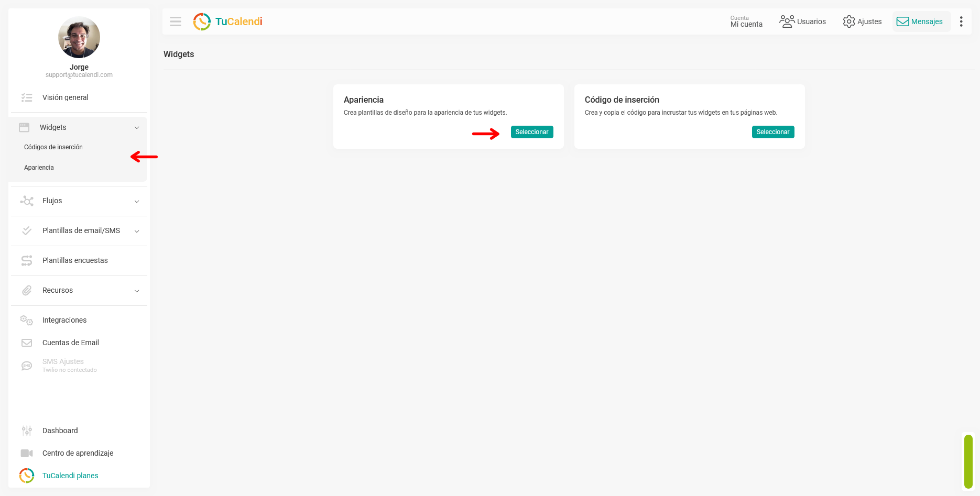Expand the Recursos section chevron
The image size is (980, 496).
click(x=137, y=291)
